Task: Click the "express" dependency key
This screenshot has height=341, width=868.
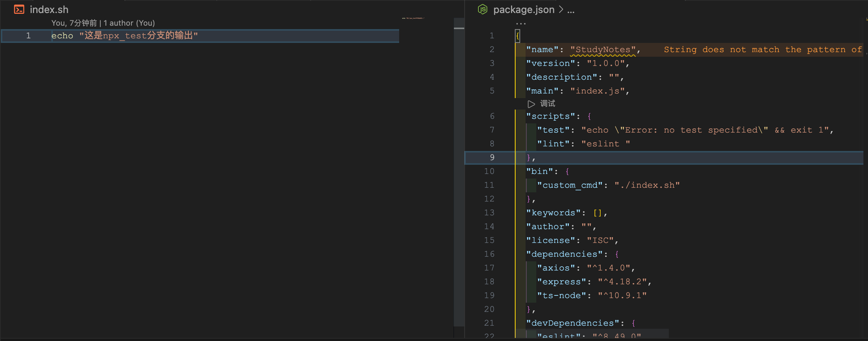Action: pos(562,282)
